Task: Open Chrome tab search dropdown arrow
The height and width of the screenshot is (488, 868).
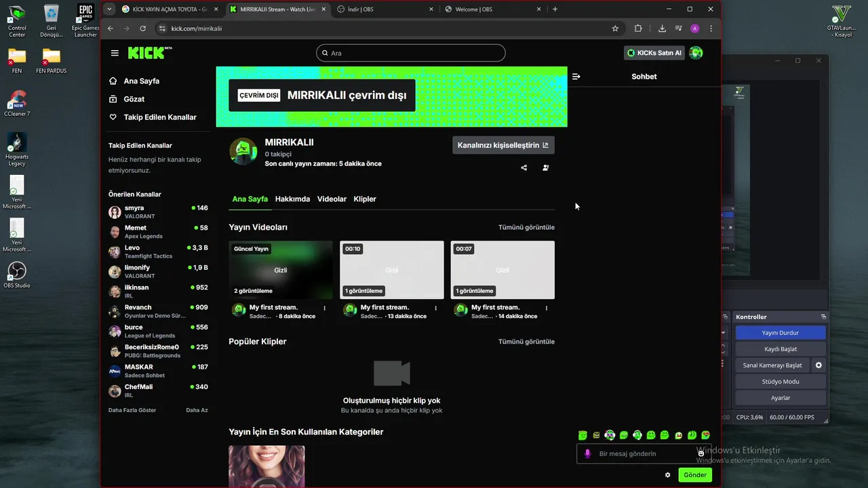Action: [x=110, y=9]
